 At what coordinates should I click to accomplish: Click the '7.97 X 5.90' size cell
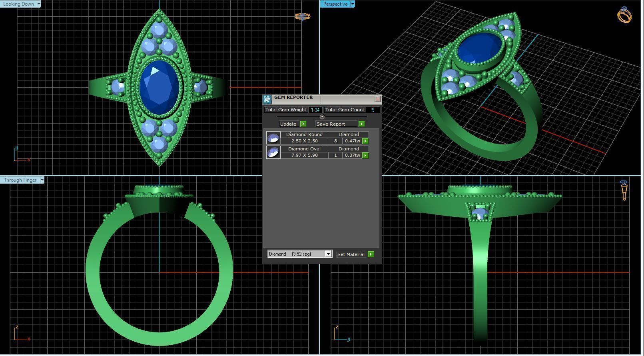(304, 155)
